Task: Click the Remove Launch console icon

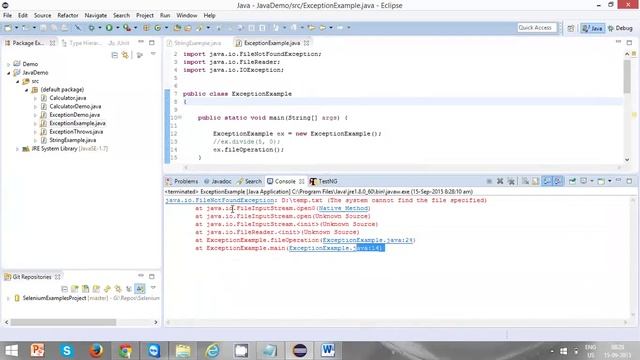Action: click(500, 181)
